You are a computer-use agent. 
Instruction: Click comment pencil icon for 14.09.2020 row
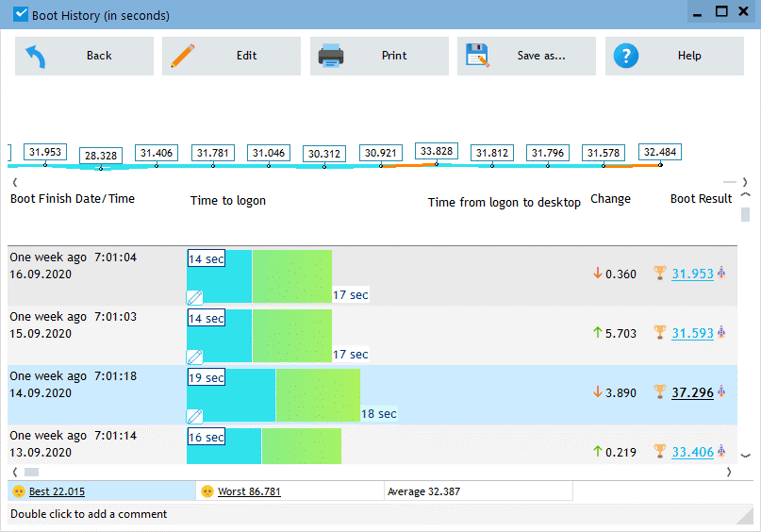(194, 416)
